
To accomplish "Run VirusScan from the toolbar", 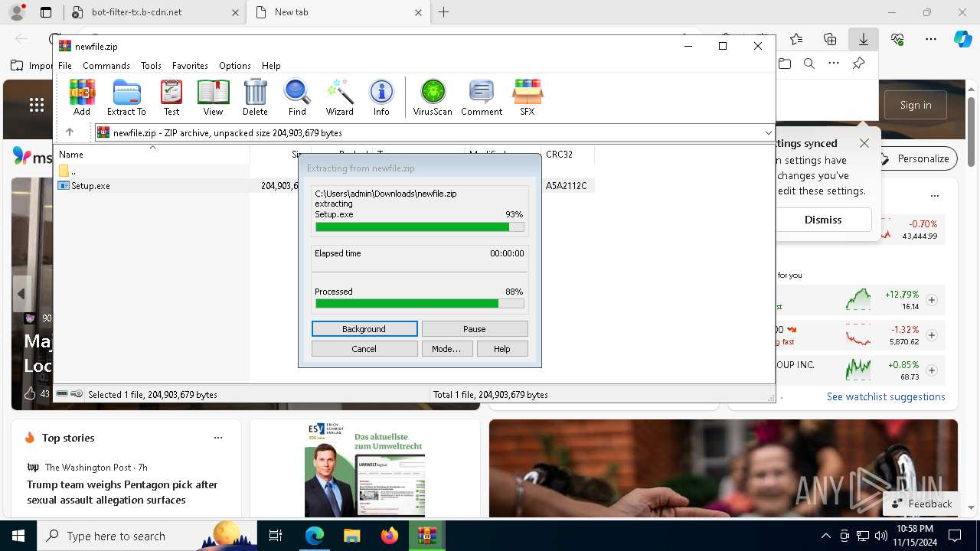I will [x=433, y=97].
